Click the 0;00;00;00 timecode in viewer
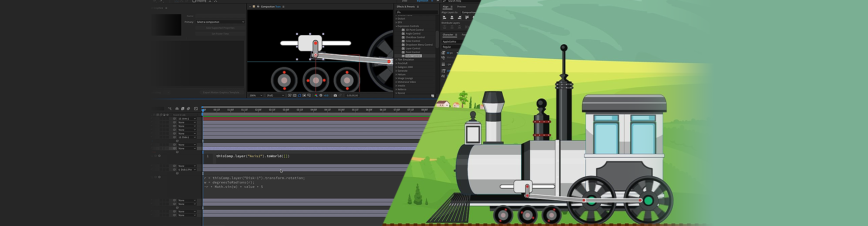 (352, 95)
